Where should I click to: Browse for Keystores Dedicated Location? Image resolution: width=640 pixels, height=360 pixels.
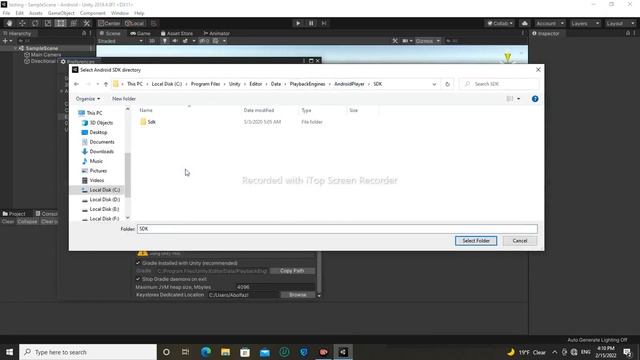coord(298,295)
